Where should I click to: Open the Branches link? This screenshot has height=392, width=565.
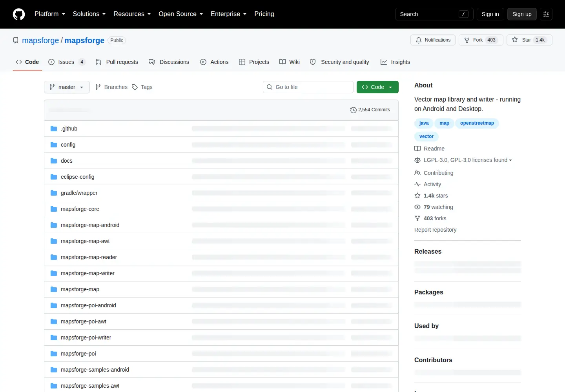point(111,87)
